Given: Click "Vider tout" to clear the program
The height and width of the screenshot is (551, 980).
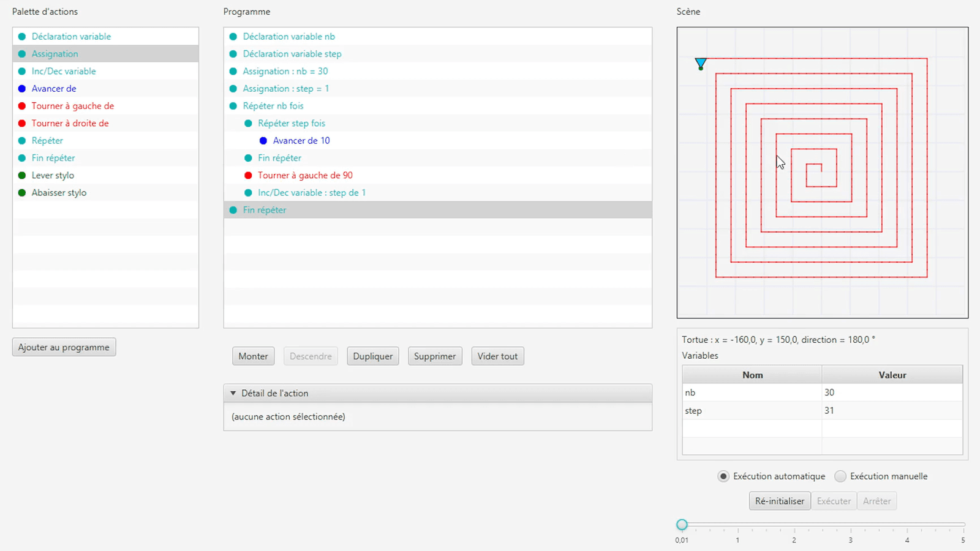Looking at the screenshot, I should point(497,356).
